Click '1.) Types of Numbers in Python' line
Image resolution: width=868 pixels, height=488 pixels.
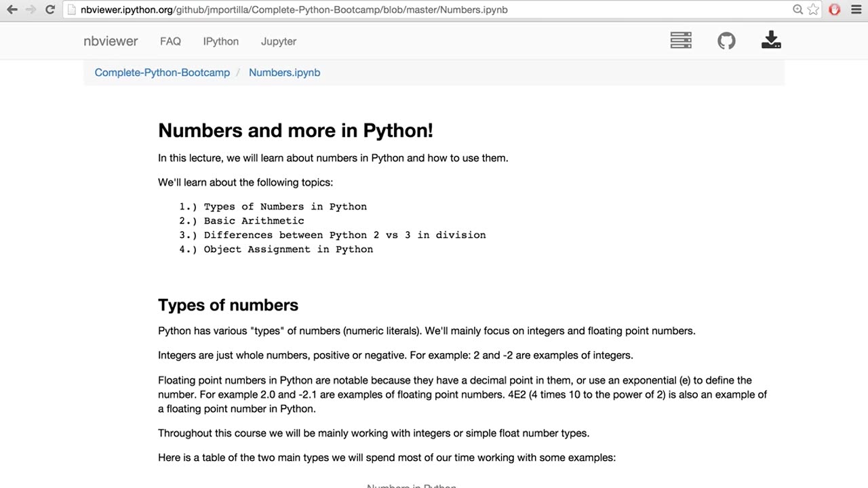pos(273,207)
